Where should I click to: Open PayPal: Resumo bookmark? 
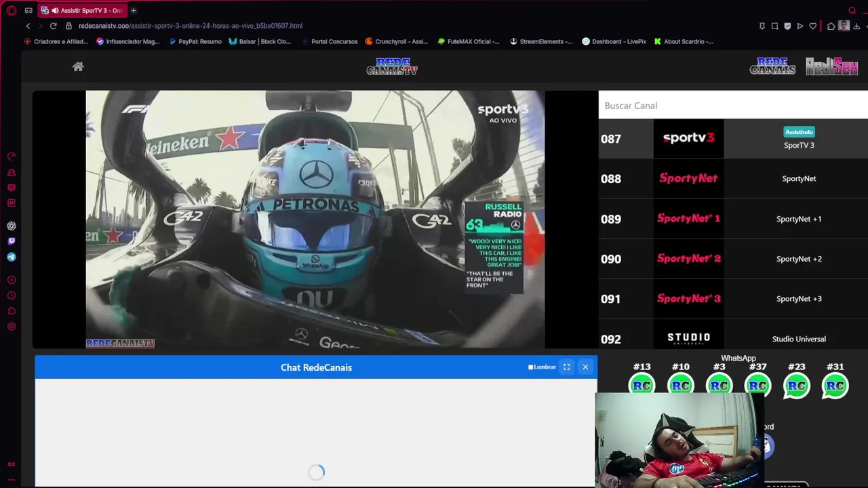pyautogui.click(x=195, y=41)
